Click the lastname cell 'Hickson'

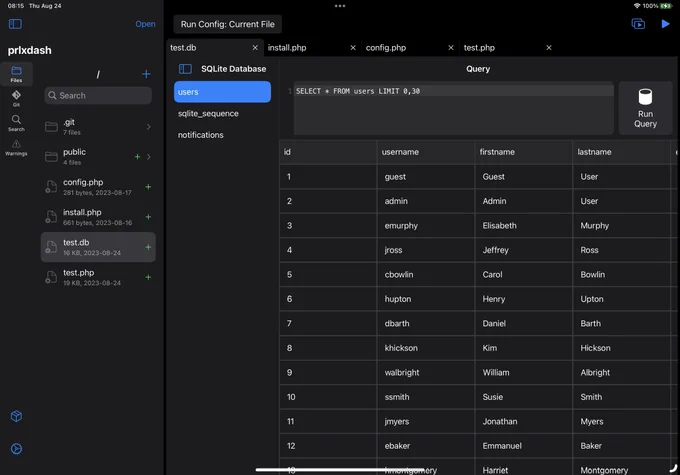[621, 348]
